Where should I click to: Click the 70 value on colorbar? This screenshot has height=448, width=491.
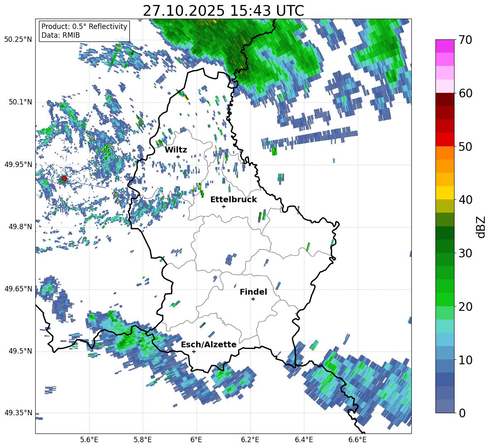pyautogui.click(x=465, y=40)
